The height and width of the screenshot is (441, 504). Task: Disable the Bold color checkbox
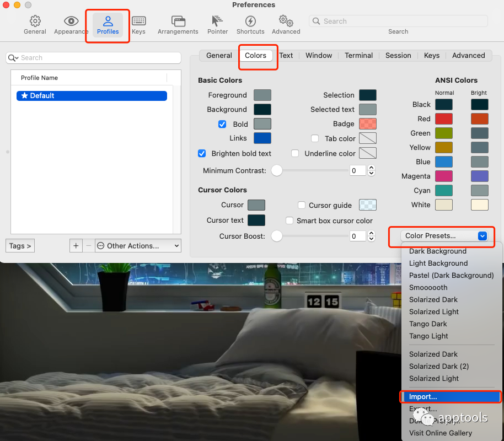pyautogui.click(x=222, y=124)
